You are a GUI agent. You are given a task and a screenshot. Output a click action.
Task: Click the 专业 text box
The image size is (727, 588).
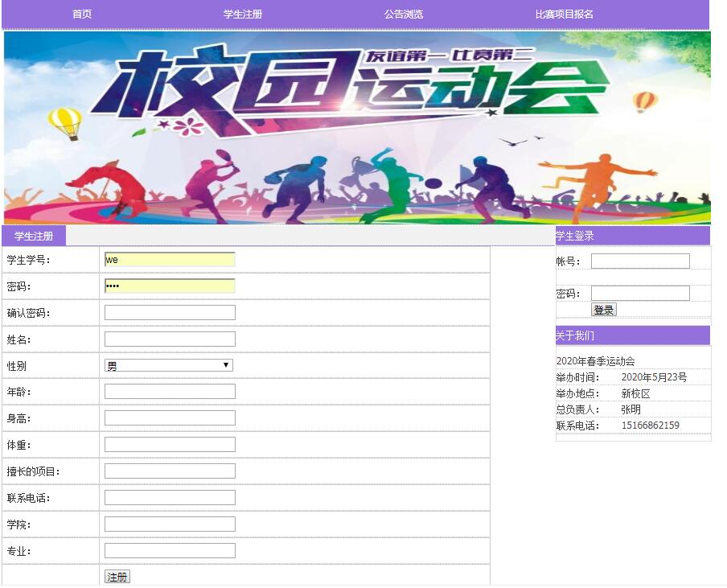coord(170,550)
